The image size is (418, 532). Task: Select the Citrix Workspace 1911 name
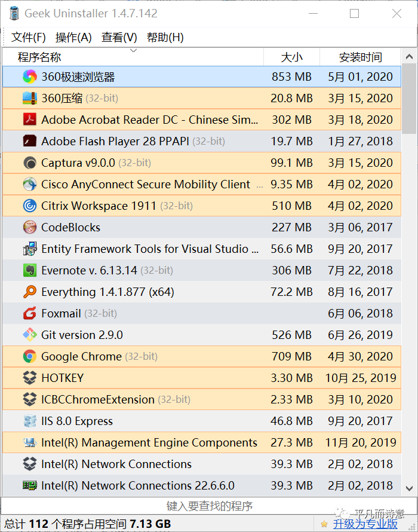pyautogui.click(x=99, y=206)
